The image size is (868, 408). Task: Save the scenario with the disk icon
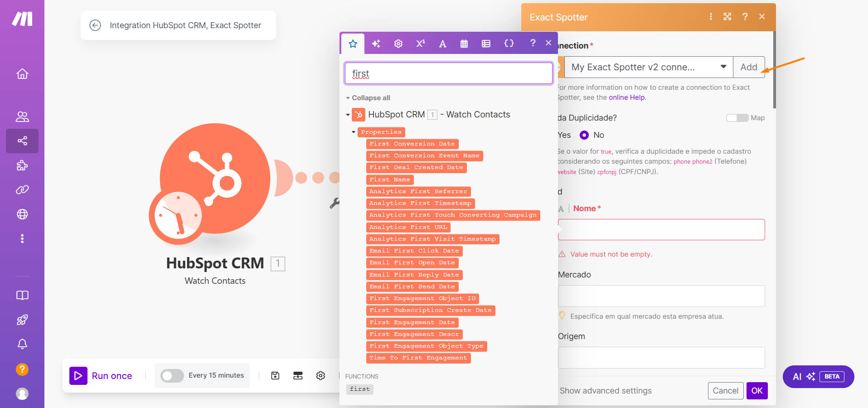[x=275, y=375]
